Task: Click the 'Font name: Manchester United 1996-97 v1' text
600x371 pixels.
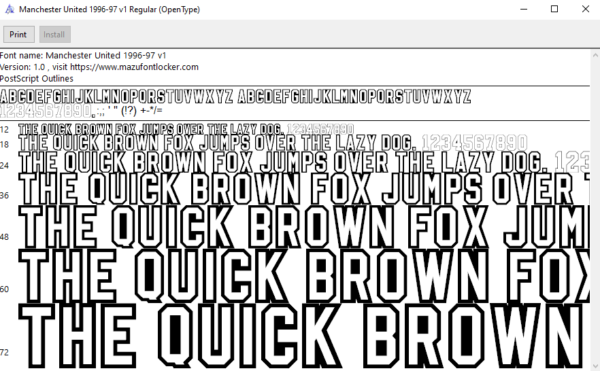Action: tap(83, 55)
